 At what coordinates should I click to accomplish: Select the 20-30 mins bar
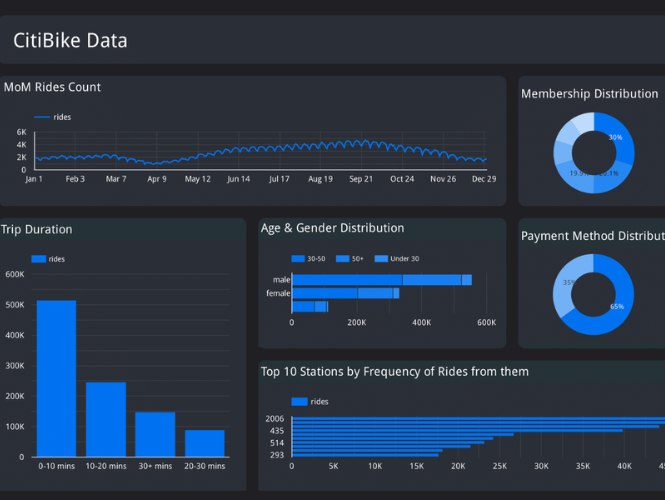(204, 443)
